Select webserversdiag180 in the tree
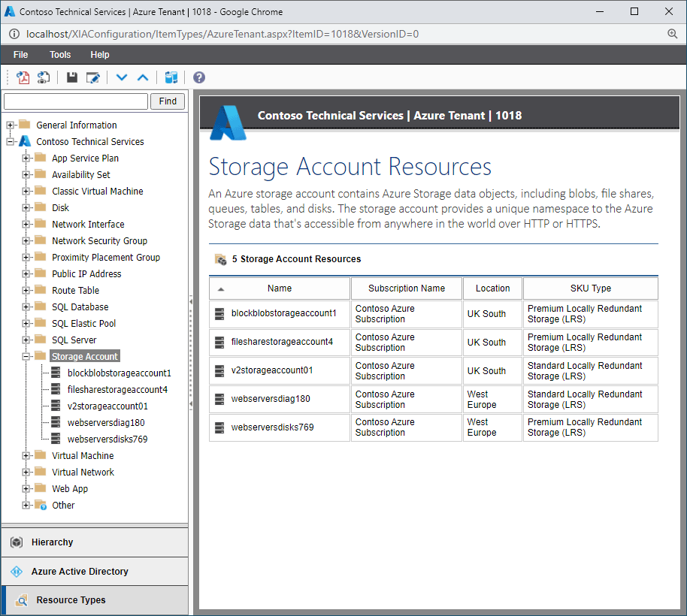This screenshot has width=687, height=616. click(x=106, y=422)
